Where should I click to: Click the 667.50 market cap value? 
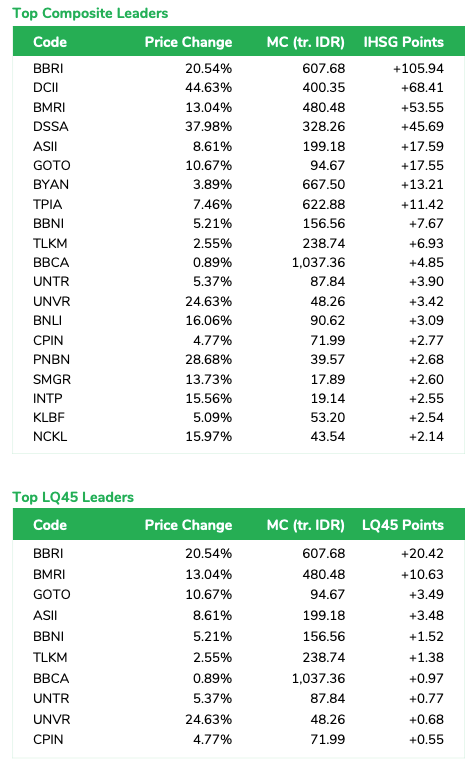click(x=324, y=184)
